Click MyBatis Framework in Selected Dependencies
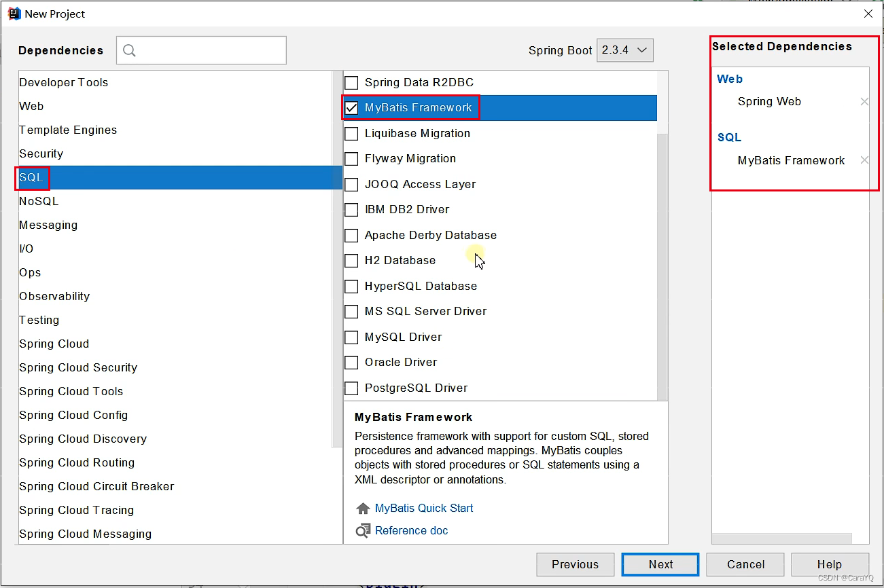Image resolution: width=884 pixels, height=588 pixels. [x=791, y=161]
